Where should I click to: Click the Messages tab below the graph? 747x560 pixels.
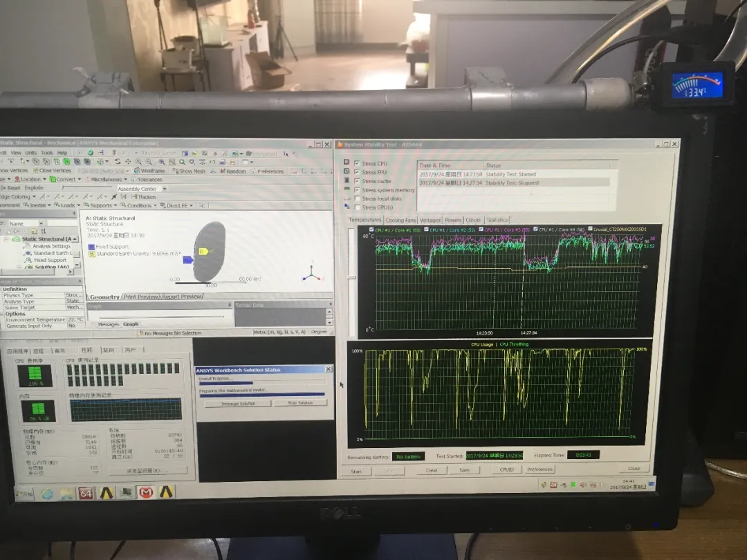tap(108, 324)
